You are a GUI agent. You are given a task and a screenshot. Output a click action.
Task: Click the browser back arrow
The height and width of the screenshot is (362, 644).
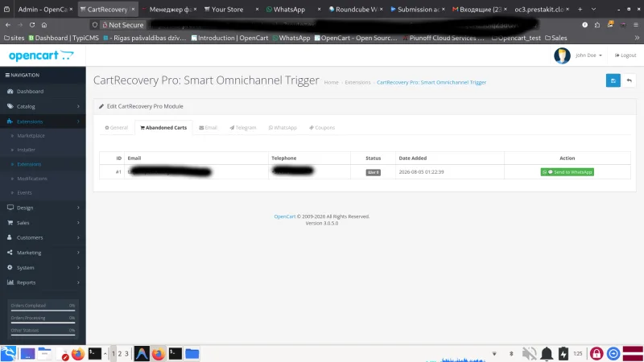[x=8, y=25]
